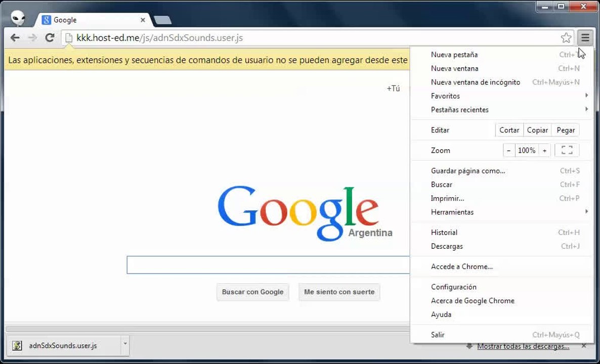Decrease zoom with the minus button

[x=508, y=151]
